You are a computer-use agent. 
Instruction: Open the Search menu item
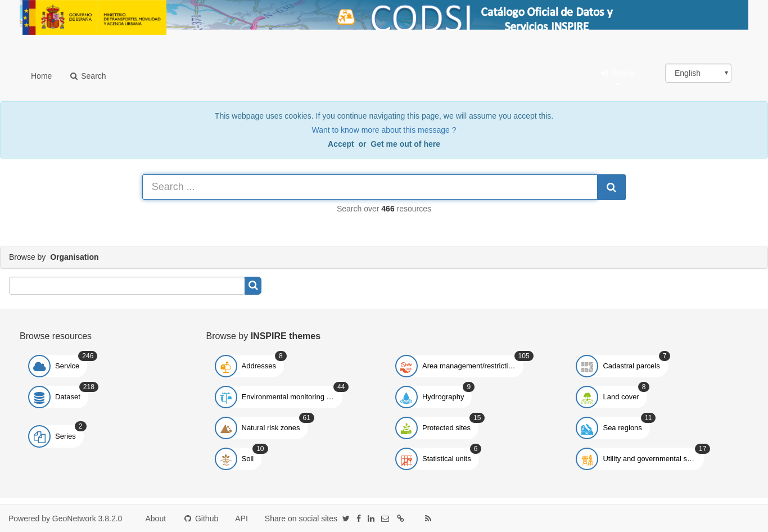click(x=88, y=76)
